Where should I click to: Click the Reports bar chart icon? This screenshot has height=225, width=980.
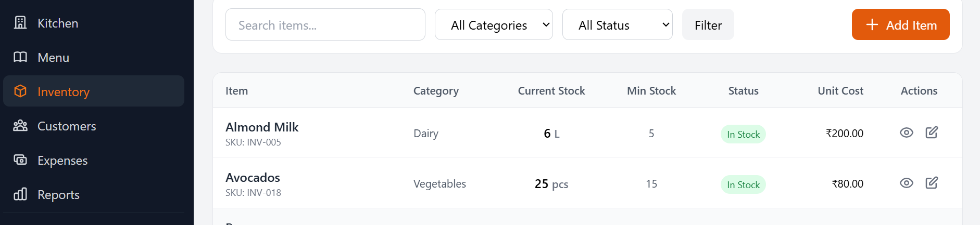(20, 194)
